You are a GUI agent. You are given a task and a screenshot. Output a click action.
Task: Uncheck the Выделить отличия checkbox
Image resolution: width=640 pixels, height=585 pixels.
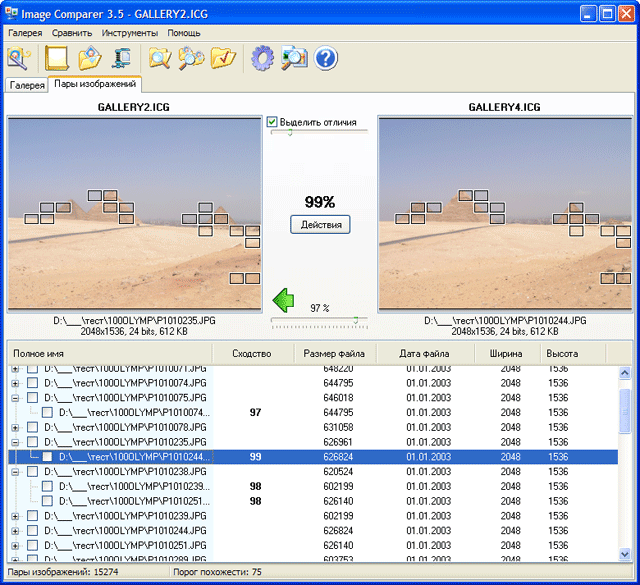click(272, 122)
